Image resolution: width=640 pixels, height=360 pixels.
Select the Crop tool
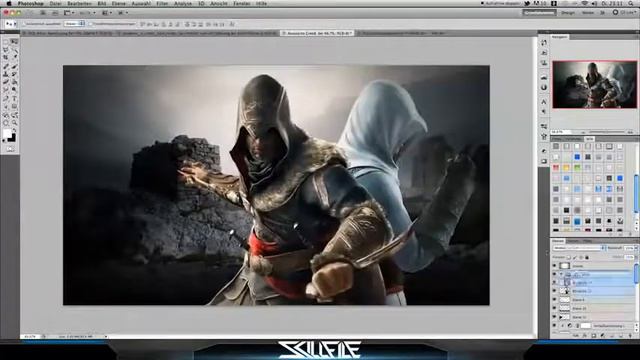[6, 57]
